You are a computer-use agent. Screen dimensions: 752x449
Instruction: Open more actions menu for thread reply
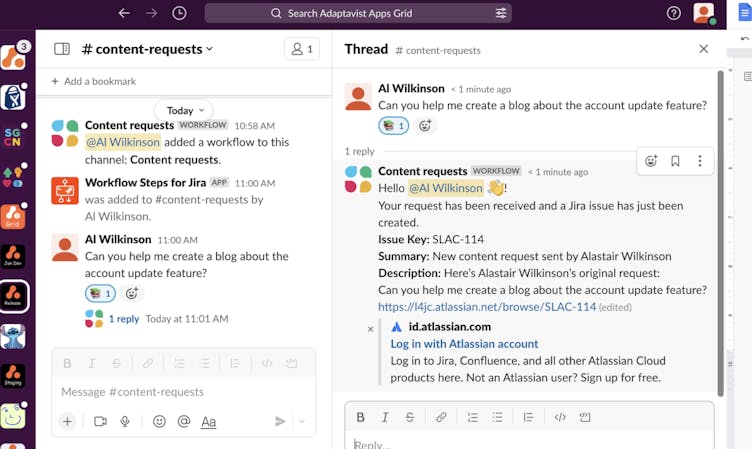pos(700,161)
